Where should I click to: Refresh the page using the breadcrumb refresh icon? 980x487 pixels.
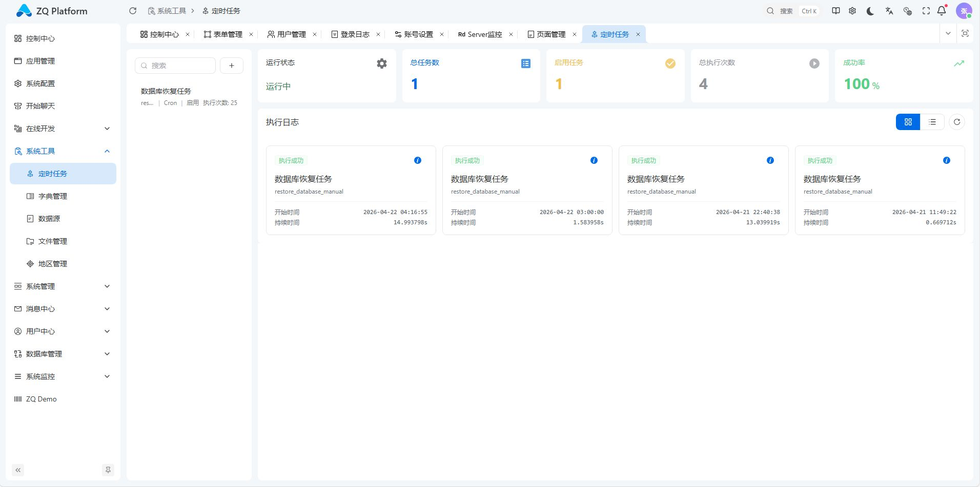pyautogui.click(x=133, y=10)
